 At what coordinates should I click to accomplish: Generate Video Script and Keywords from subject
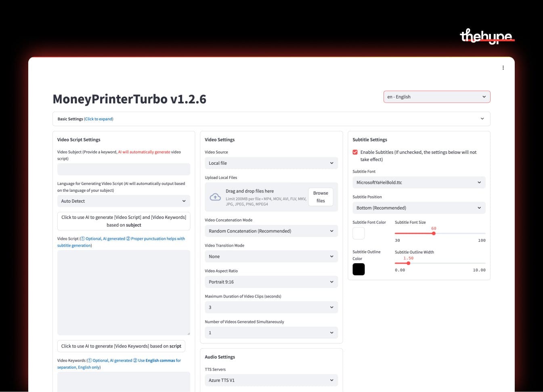(x=124, y=221)
